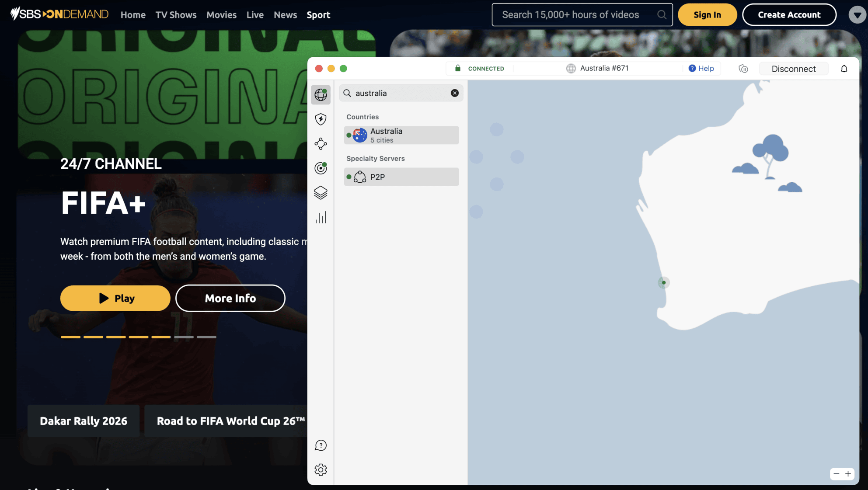Screen dimensions: 868x490
Task: Click the Sign In button
Action: pyautogui.click(x=707, y=15)
